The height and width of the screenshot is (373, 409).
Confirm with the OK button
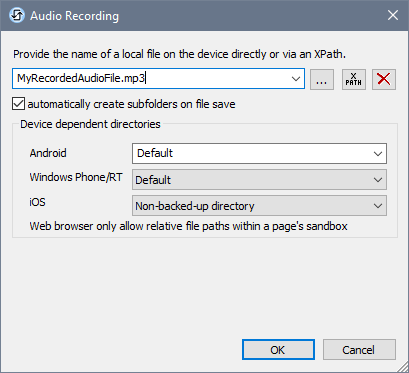tap(278, 350)
